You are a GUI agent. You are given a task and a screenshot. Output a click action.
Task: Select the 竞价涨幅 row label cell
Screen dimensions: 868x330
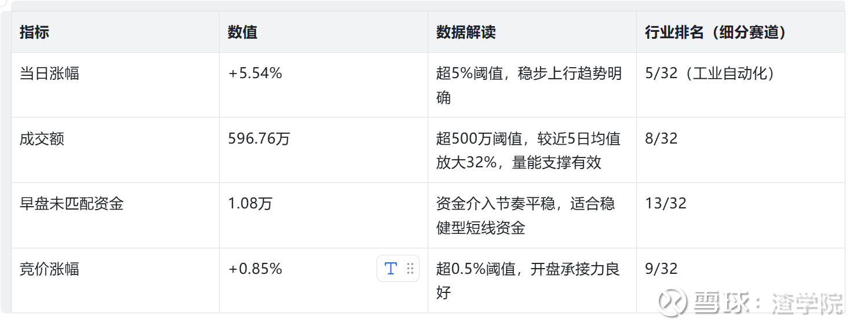tap(49, 269)
